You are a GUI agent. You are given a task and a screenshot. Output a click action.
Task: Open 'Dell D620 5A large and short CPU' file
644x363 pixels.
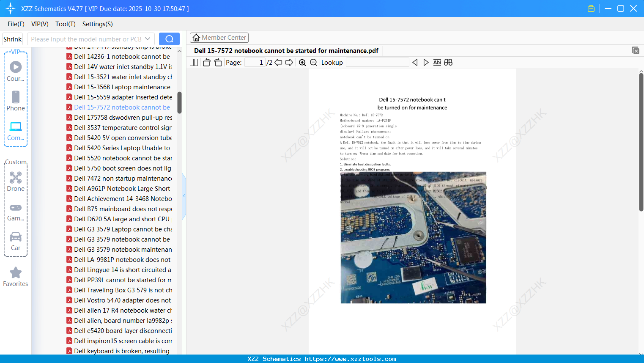click(x=119, y=219)
